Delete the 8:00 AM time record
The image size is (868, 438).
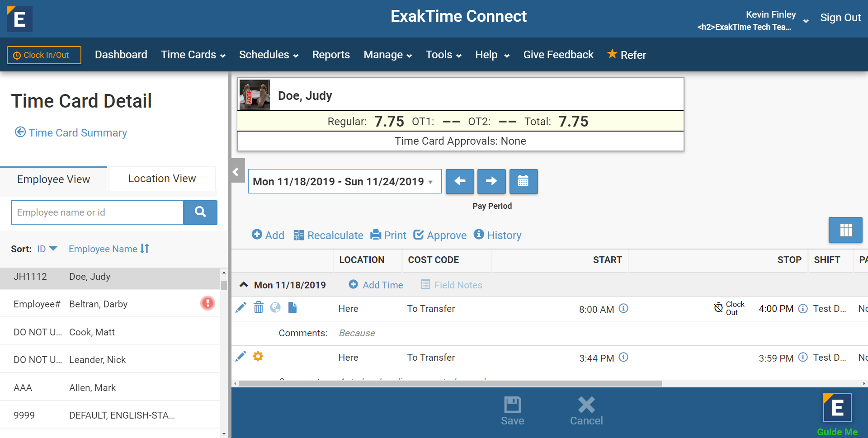259,308
